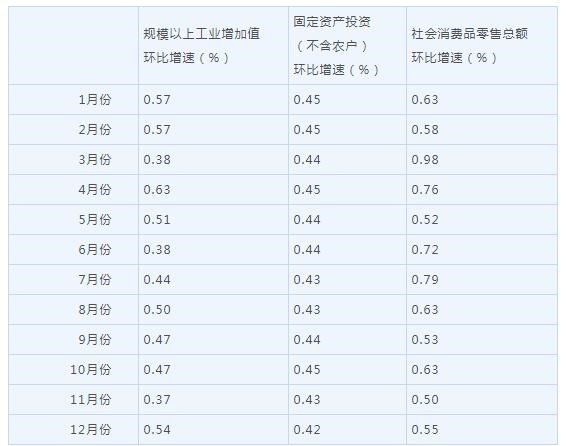
Task: Click 0.37 industrial value for 11月份
Action: click(157, 399)
